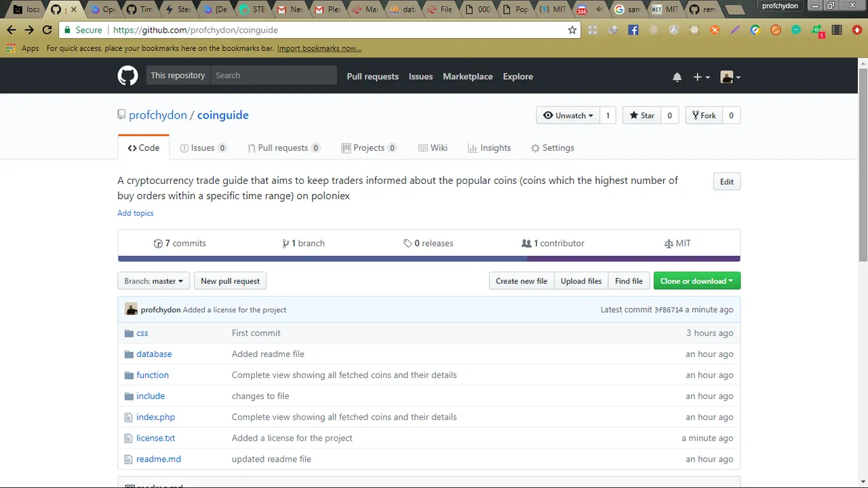Image resolution: width=868 pixels, height=488 pixels.
Task: Open the plus create-new dropdown
Action: (x=701, y=77)
